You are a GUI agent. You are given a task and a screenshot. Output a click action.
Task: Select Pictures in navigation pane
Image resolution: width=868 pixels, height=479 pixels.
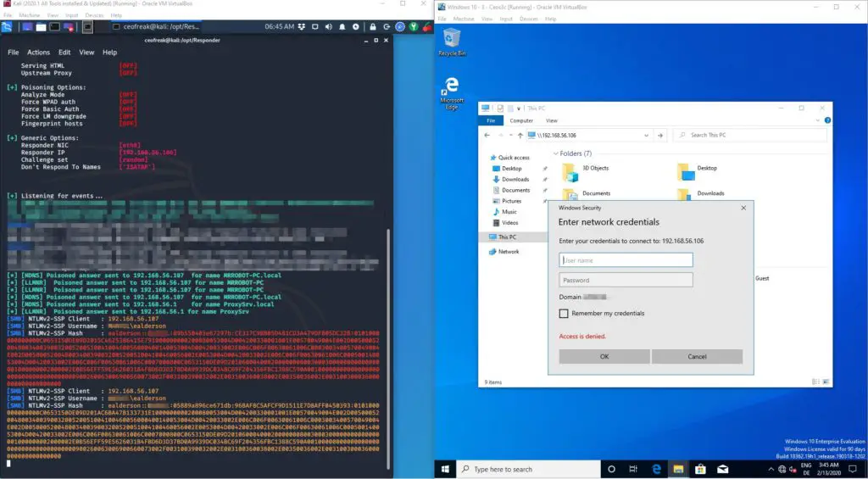tap(507, 201)
